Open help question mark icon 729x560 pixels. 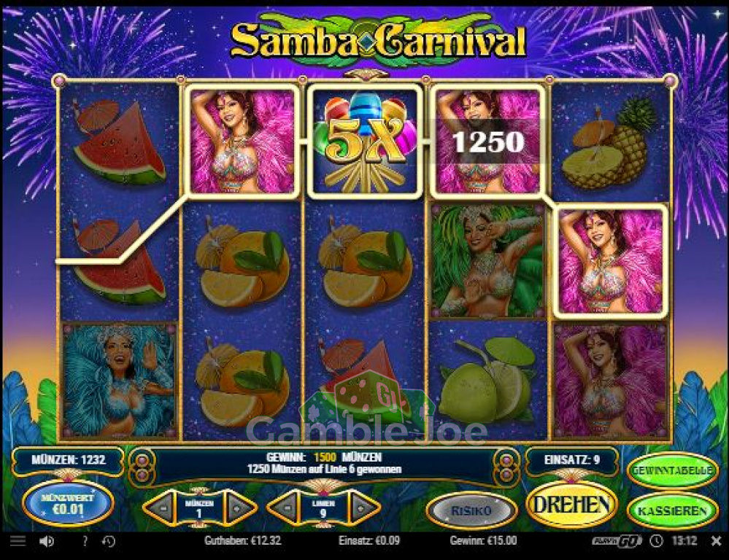(85, 541)
